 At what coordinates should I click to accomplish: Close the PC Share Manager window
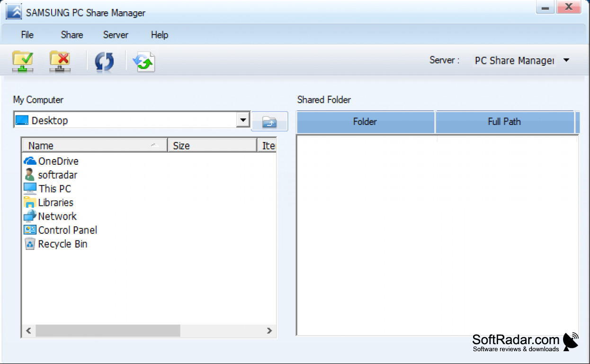[x=569, y=8]
